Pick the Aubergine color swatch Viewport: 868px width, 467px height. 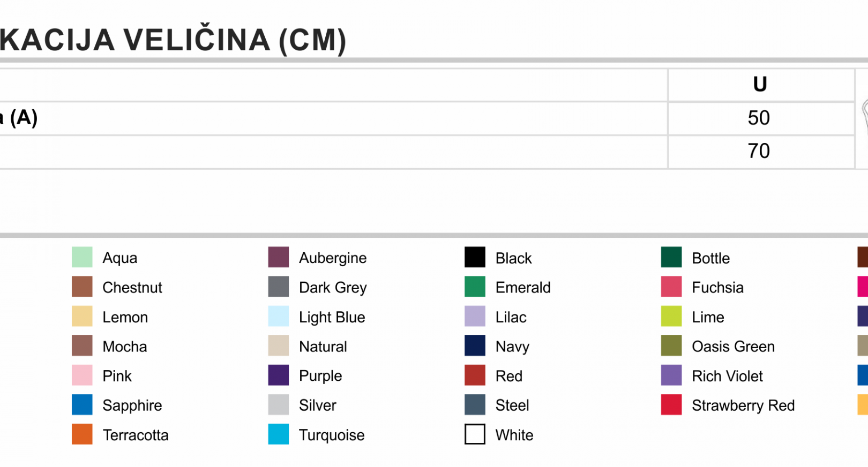coord(279,257)
